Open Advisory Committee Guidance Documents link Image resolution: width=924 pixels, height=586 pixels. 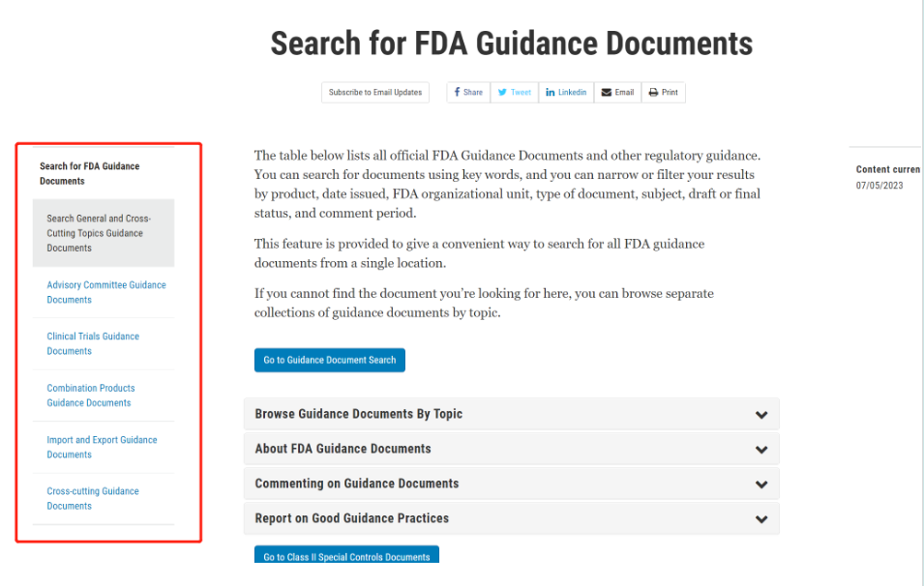106,292
